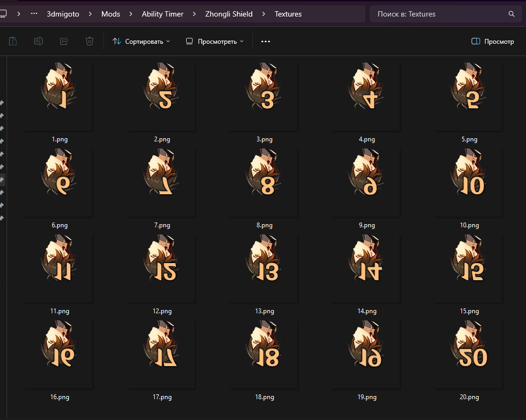Select the 18.png thumbnail
Image resolution: width=526 pixels, height=420 pixels.
264,354
